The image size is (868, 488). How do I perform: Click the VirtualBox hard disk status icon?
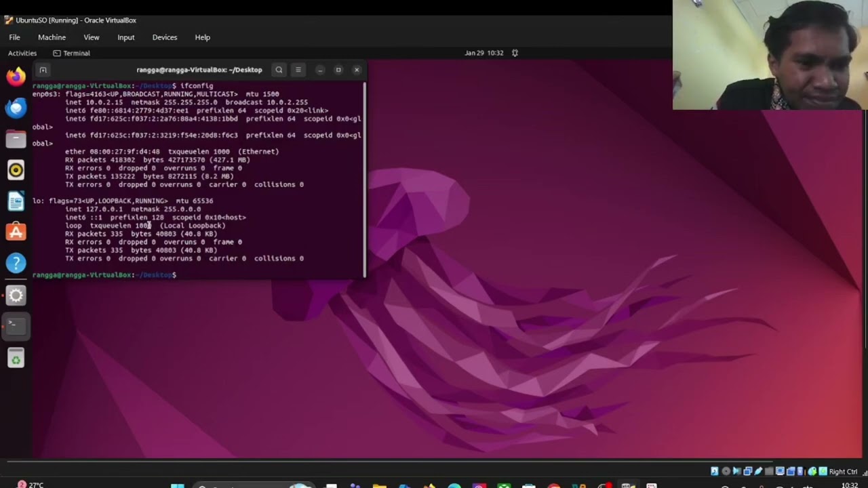pos(714,471)
